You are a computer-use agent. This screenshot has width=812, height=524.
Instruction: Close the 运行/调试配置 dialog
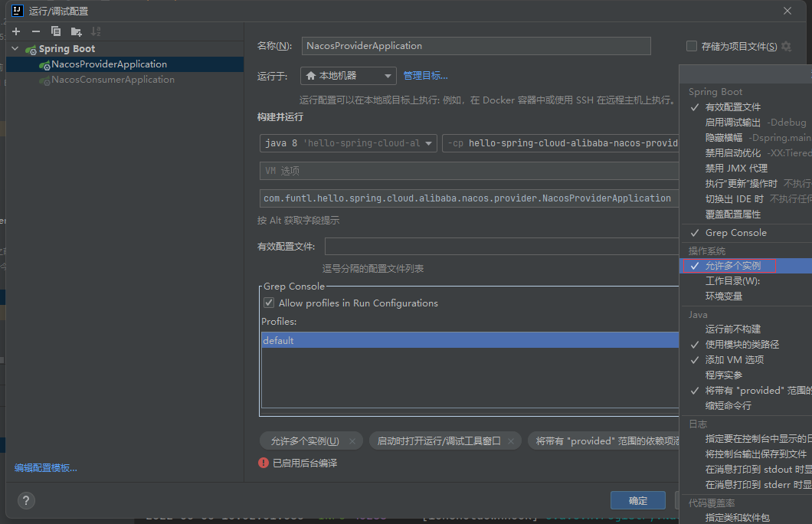tap(787, 11)
